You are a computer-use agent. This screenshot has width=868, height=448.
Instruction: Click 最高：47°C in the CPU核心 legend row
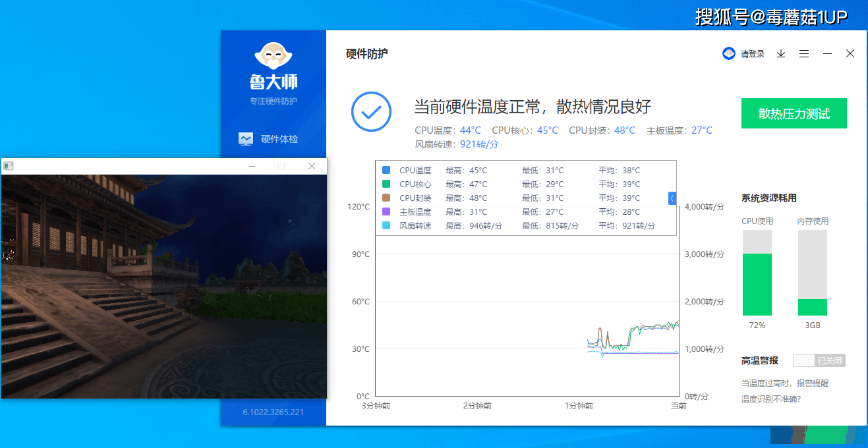pos(467,184)
